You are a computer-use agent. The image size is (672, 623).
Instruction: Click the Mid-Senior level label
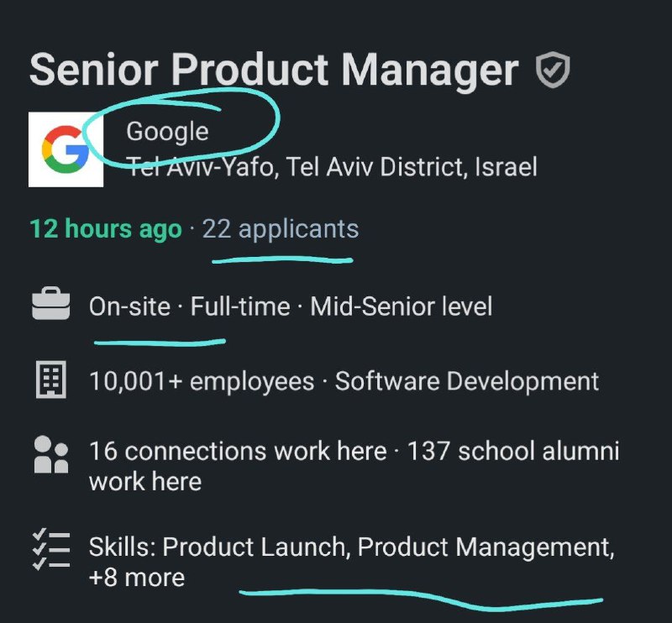pyautogui.click(x=402, y=306)
